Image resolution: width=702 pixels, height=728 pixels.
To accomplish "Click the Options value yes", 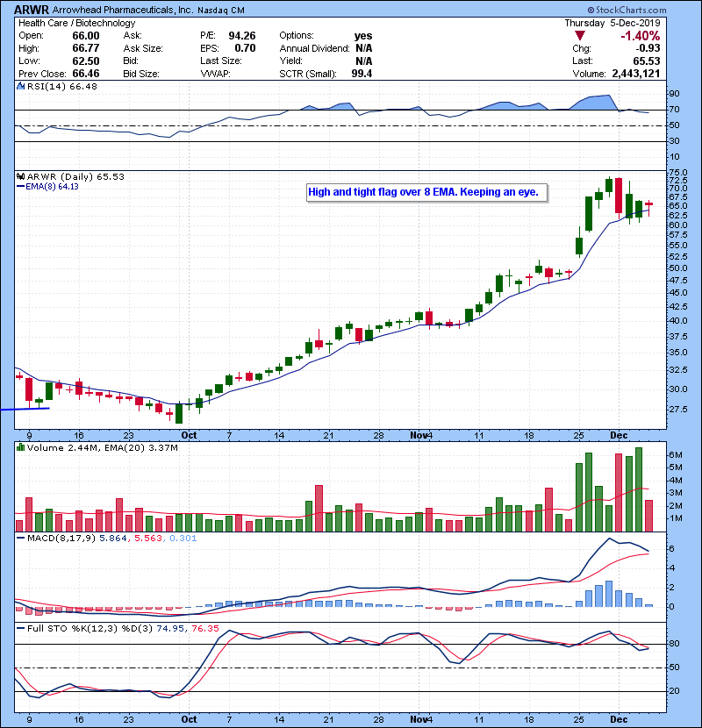I will (x=363, y=36).
